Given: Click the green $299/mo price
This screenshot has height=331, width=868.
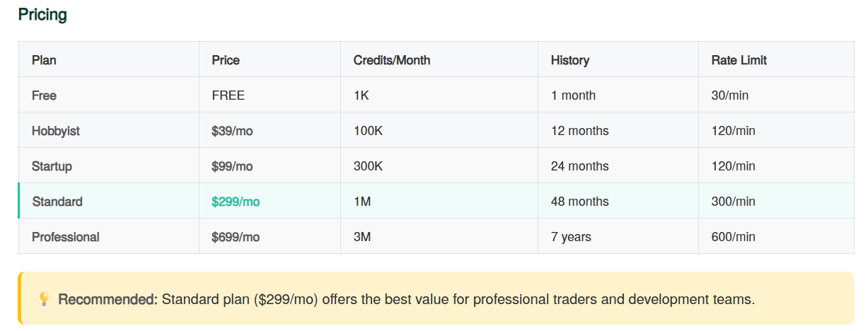Looking at the screenshot, I should (x=236, y=202).
